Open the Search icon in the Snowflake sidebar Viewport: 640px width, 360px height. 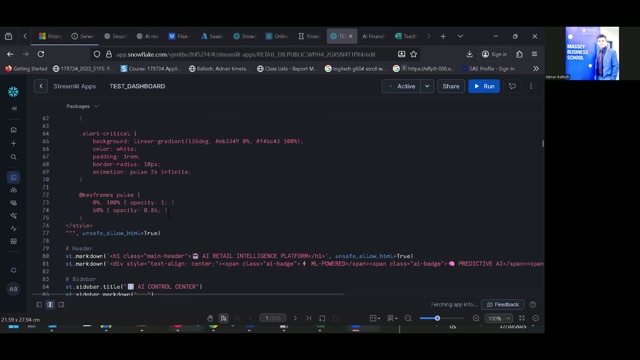pyautogui.click(x=13, y=157)
